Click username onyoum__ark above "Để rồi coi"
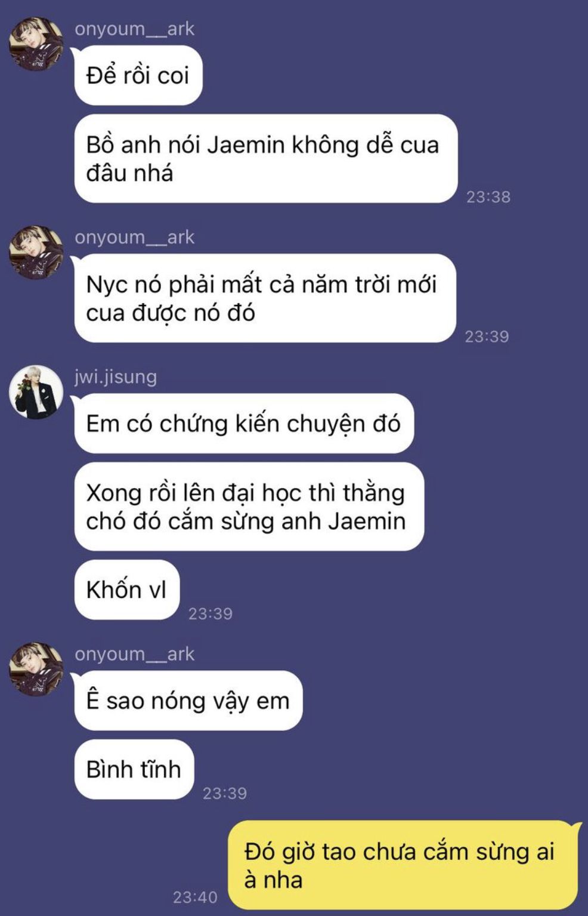 (x=134, y=29)
